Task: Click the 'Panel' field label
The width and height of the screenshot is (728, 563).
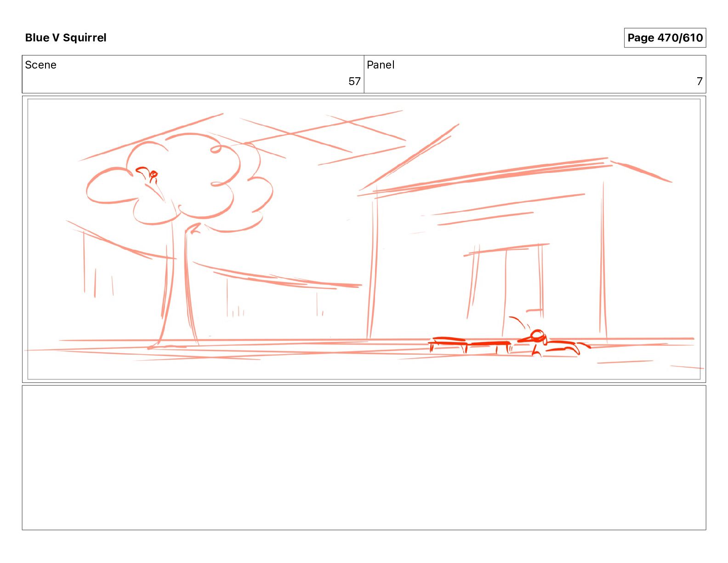Action: [381, 65]
